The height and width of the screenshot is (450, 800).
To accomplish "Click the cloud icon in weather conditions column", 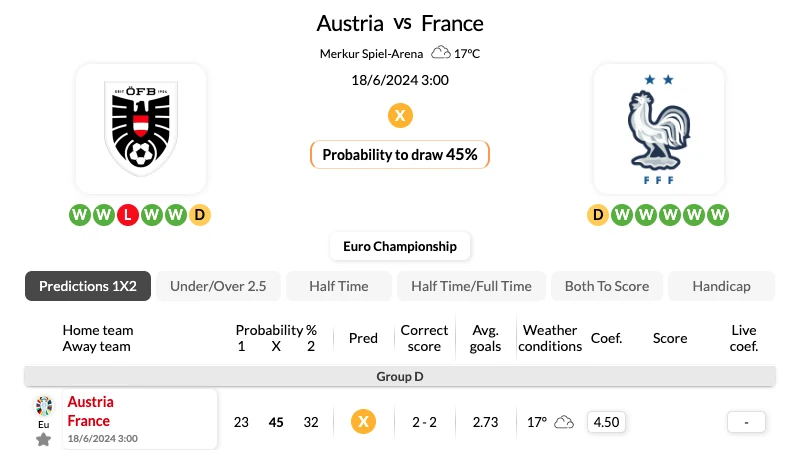I will click(564, 422).
